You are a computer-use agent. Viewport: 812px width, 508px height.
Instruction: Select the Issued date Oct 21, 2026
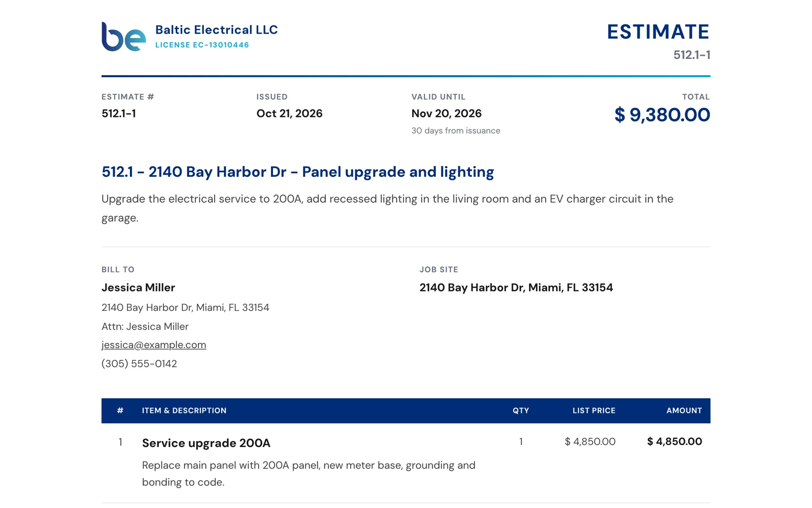(289, 113)
